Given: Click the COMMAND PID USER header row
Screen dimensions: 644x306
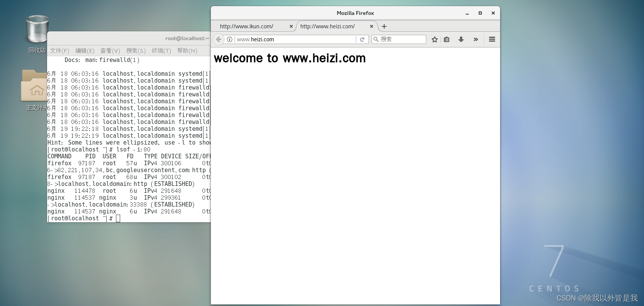Looking at the screenshot, I should pos(129,156).
